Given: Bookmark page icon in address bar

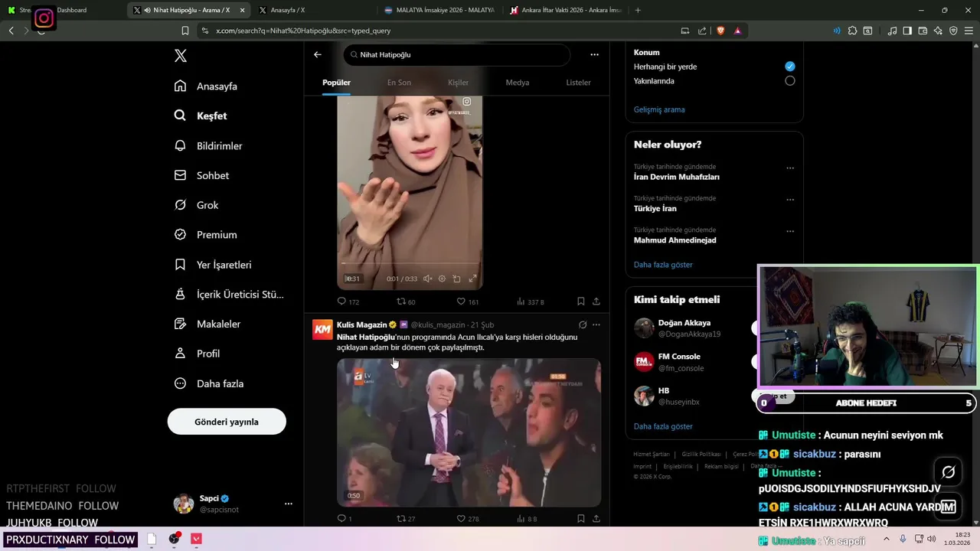Looking at the screenshot, I should (x=185, y=31).
